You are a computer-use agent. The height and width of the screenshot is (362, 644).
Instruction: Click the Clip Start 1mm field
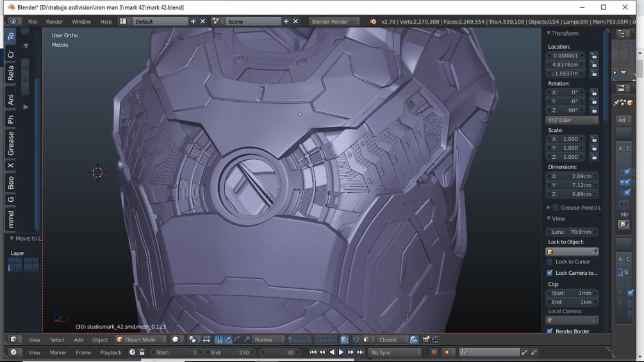coord(572,293)
